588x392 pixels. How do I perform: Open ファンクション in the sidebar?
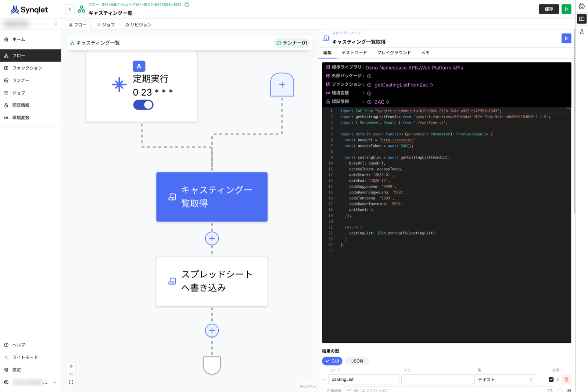[31, 68]
